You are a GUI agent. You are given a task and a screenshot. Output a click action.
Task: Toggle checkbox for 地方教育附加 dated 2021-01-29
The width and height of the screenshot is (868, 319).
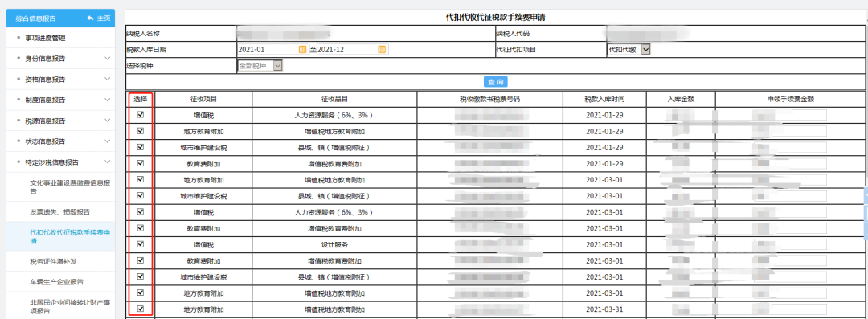(x=141, y=131)
